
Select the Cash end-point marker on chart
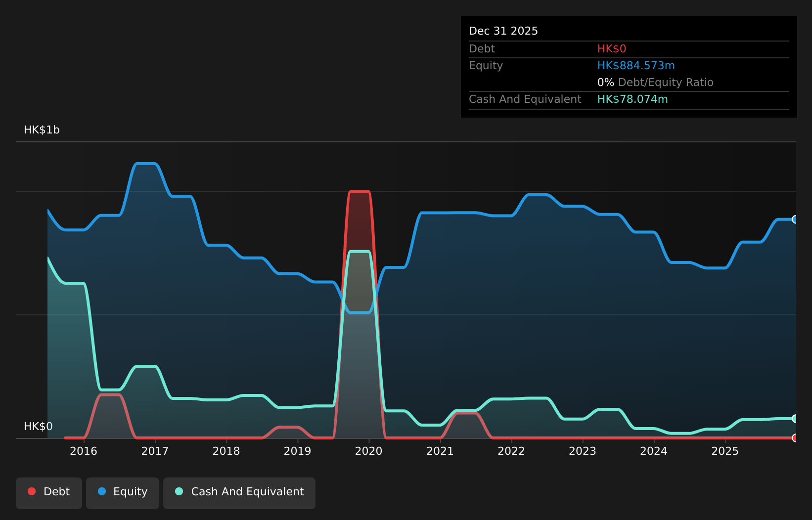(795, 419)
